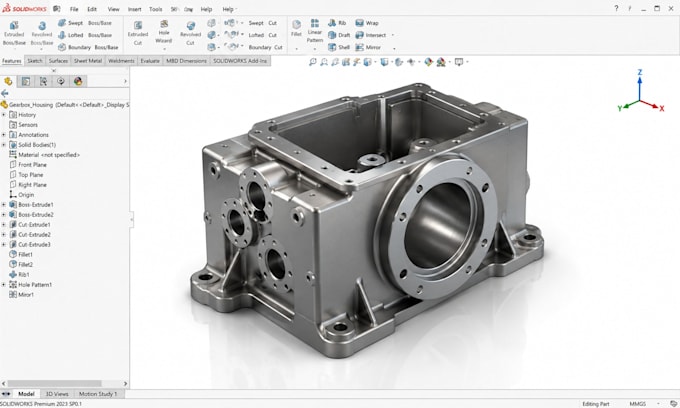The image size is (680, 408).
Task: Select the Shell feature tool
Action: (x=339, y=47)
